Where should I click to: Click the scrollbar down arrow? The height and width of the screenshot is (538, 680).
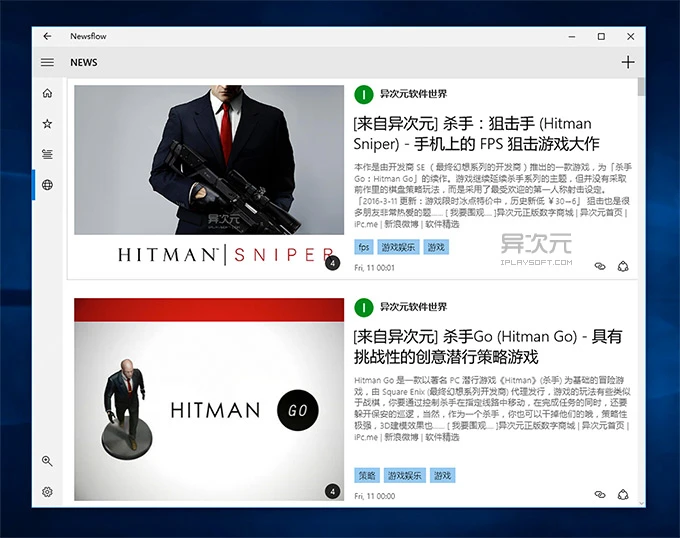click(x=641, y=503)
